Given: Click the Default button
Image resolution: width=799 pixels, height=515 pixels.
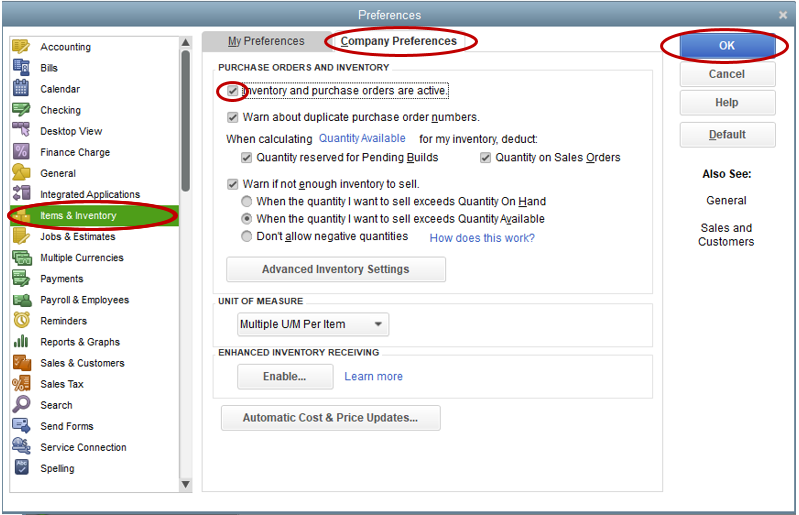Looking at the screenshot, I should [727, 135].
